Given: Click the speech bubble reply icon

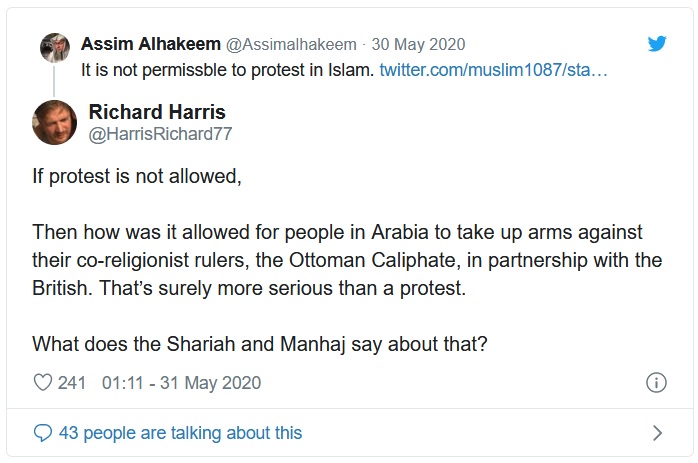Looking at the screenshot, I should coord(42,433).
